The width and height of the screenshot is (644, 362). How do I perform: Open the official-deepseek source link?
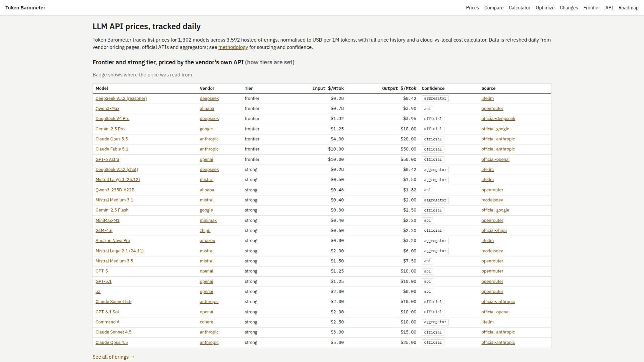(498, 119)
